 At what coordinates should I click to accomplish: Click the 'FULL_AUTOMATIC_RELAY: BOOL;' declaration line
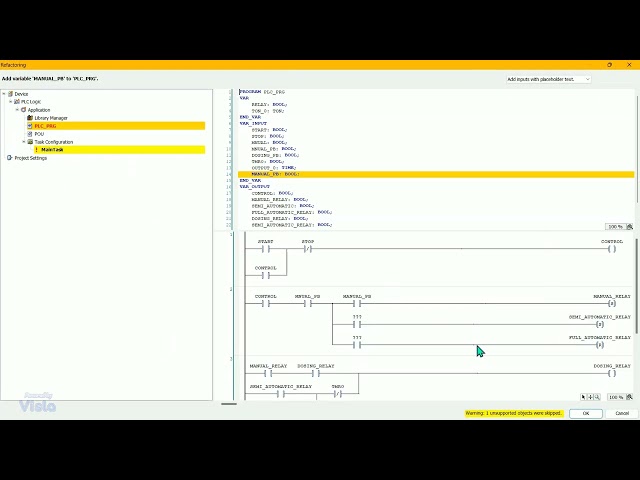(292, 212)
